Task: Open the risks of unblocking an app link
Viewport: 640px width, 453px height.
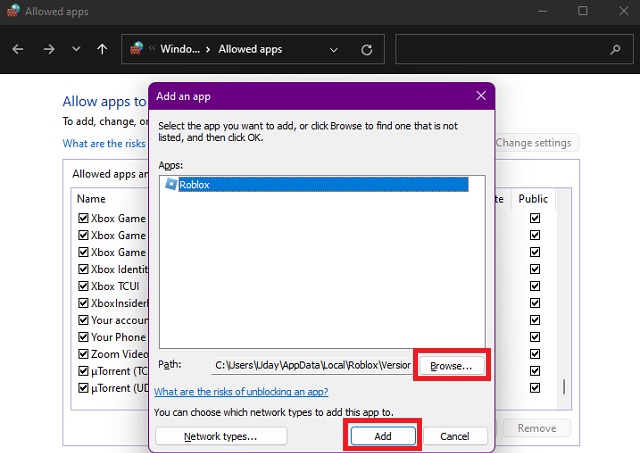Action: point(241,391)
